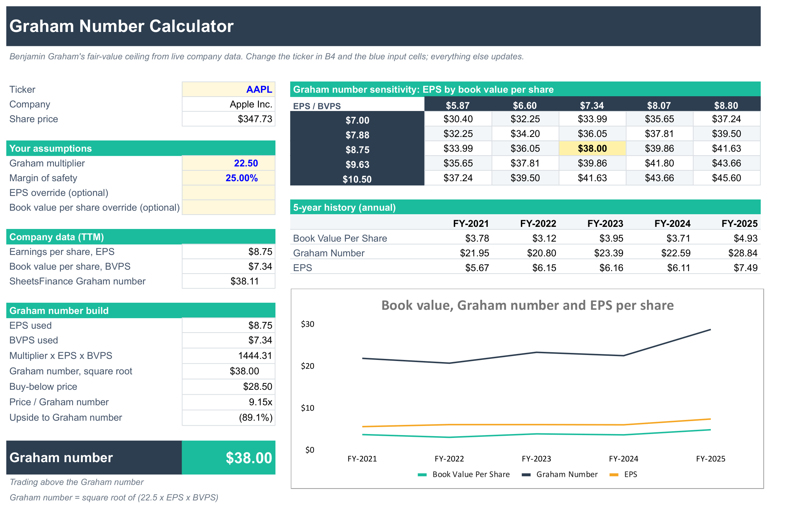The width and height of the screenshot is (812, 512).
Task: Select the Buy-below price $28.50 cell
Action: pos(228,387)
